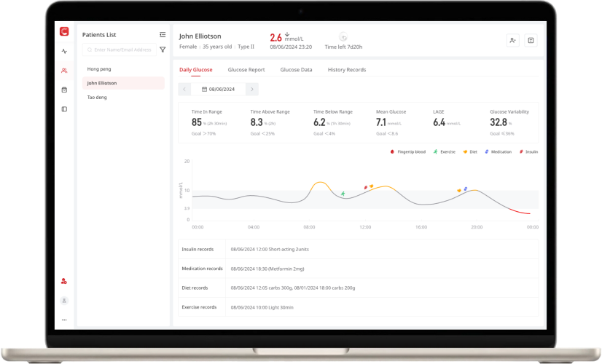Switch to the Glucose Report tab
This screenshot has height=364, width=602.
coord(246,70)
